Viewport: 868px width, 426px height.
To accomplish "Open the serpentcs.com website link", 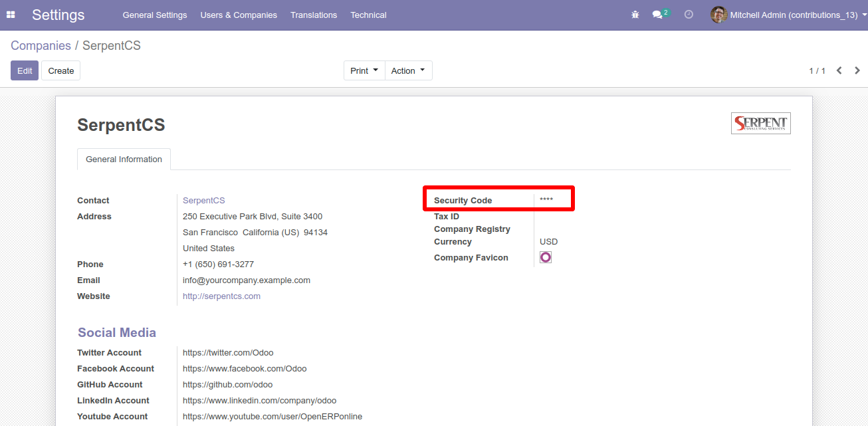I will (221, 296).
